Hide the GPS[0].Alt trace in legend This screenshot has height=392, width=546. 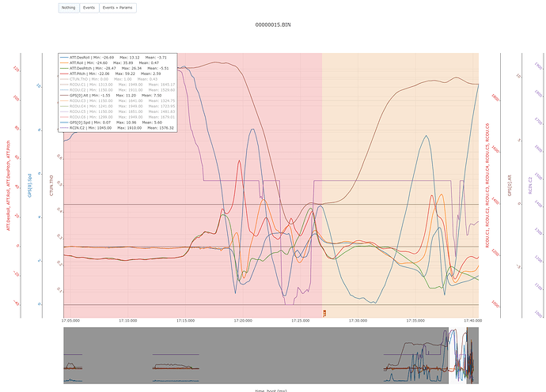tap(111, 96)
